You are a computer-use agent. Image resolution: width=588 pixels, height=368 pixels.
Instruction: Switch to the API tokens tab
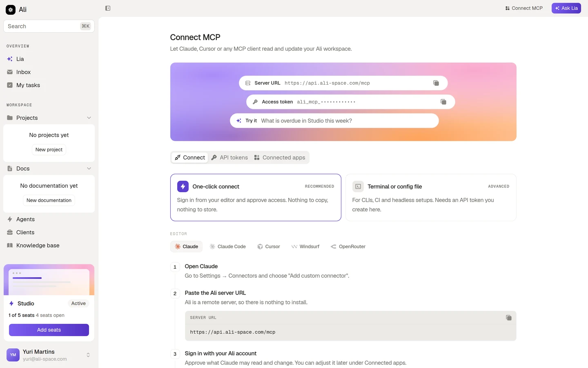coord(229,157)
